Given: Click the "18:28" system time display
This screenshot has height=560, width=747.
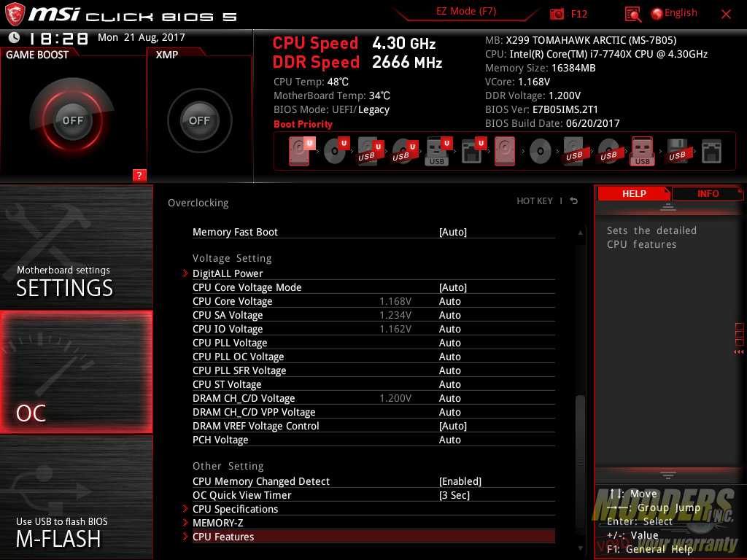Looking at the screenshot, I should (x=58, y=38).
